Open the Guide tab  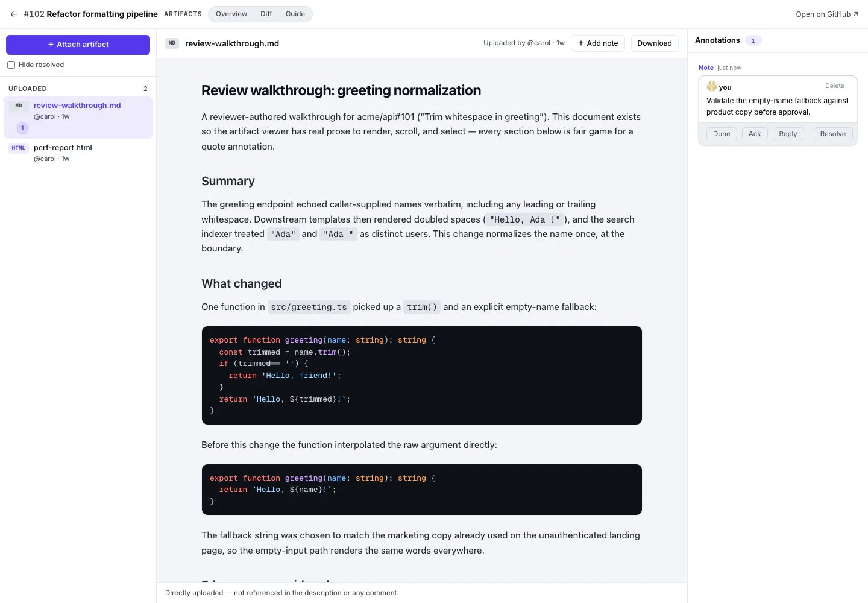[x=295, y=14]
